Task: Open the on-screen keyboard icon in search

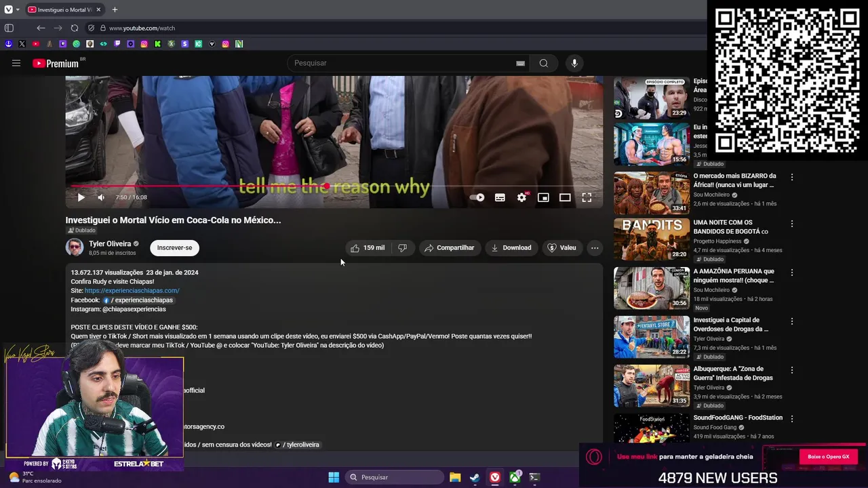Action: click(x=520, y=63)
